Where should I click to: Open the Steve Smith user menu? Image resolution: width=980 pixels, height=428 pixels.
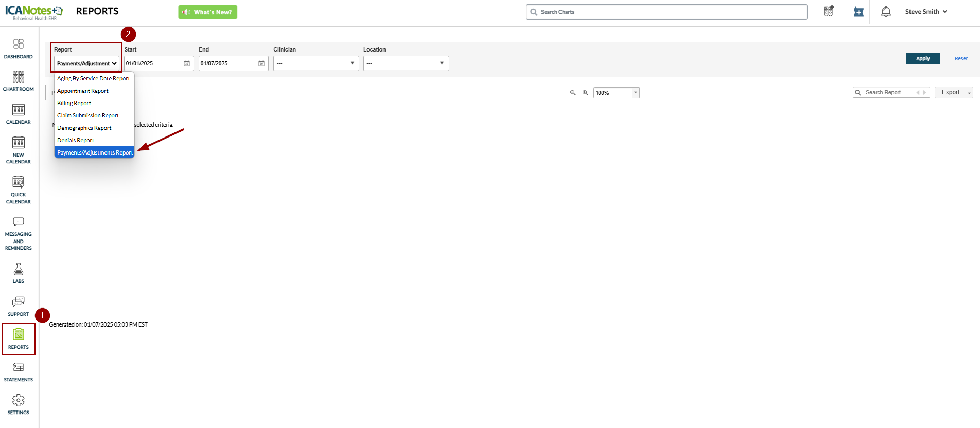[926, 12]
